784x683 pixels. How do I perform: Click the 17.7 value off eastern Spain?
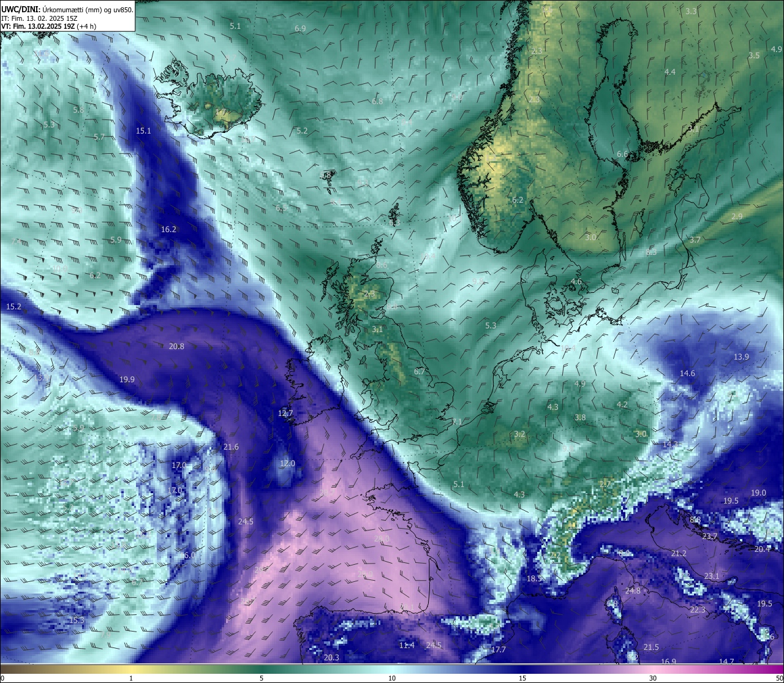(499, 649)
